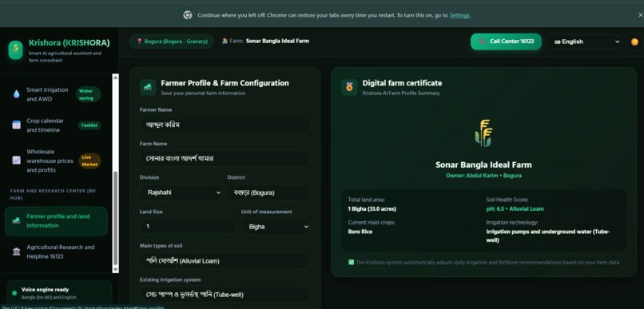Click FARM AND RESEARCH CENTER section heading
This screenshot has width=644, height=309.
54,195
